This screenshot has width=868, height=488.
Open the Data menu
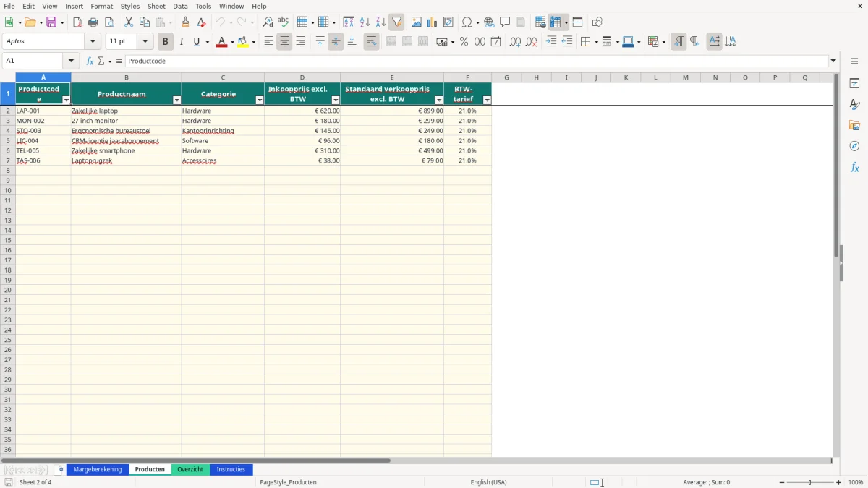tap(180, 6)
